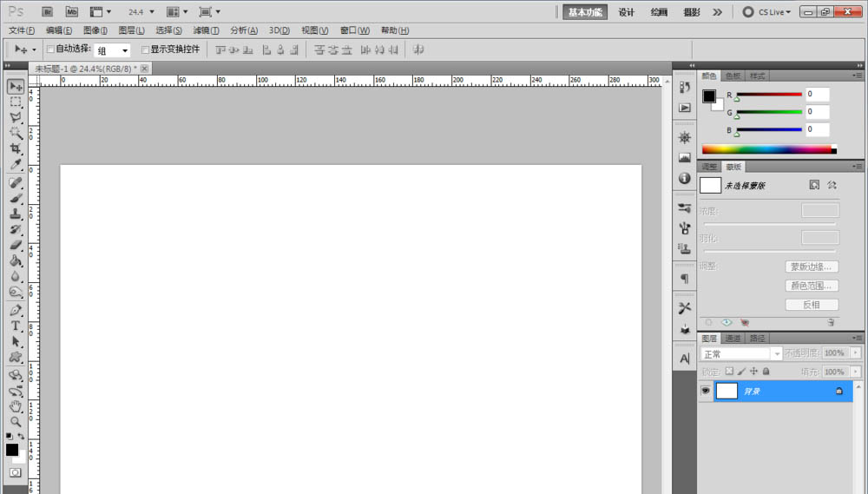Open the 图像(I) menu
Image resolution: width=868 pixels, height=494 pixels.
point(95,30)
